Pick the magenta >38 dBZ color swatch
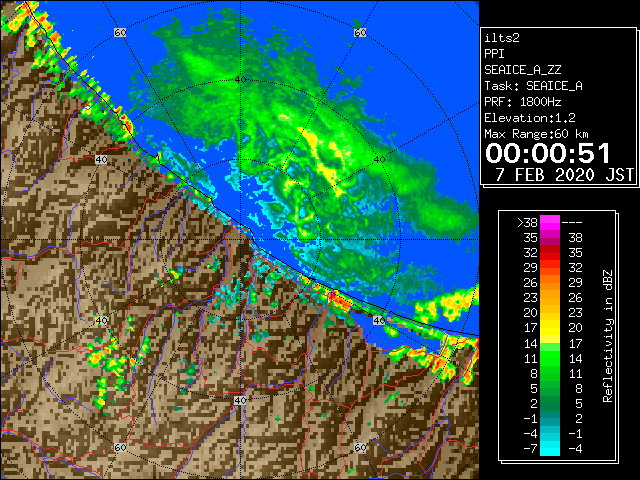The width and height of the screenshot is (640, 480). coord(550,222)
